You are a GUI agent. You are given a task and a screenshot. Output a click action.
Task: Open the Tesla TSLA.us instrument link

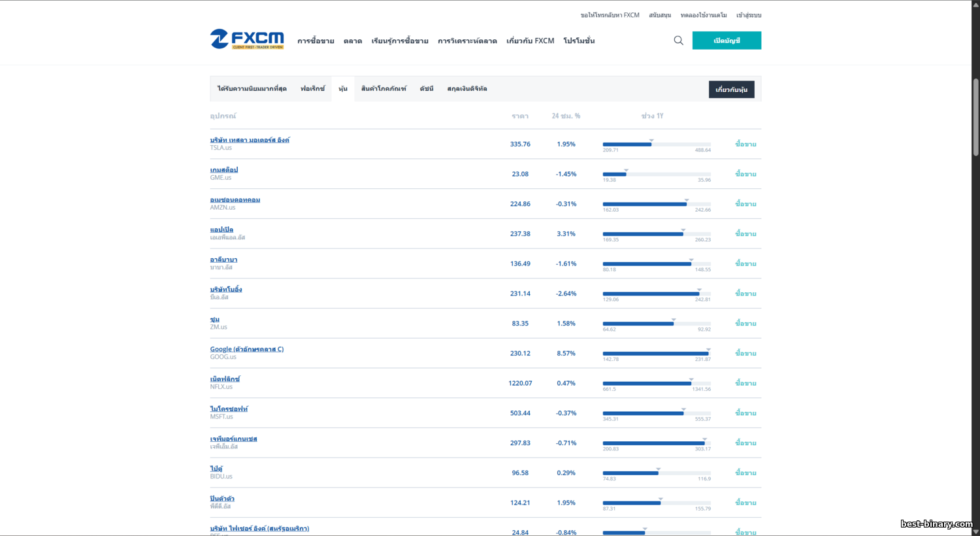[250, 140]
